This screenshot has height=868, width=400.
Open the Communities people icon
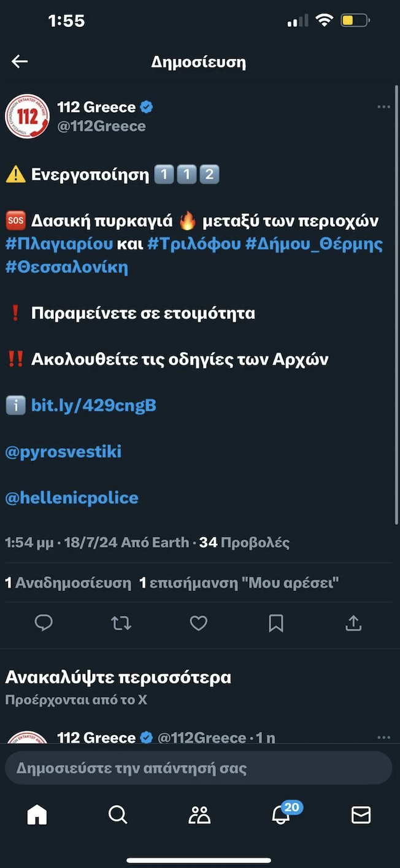(199, 815)
